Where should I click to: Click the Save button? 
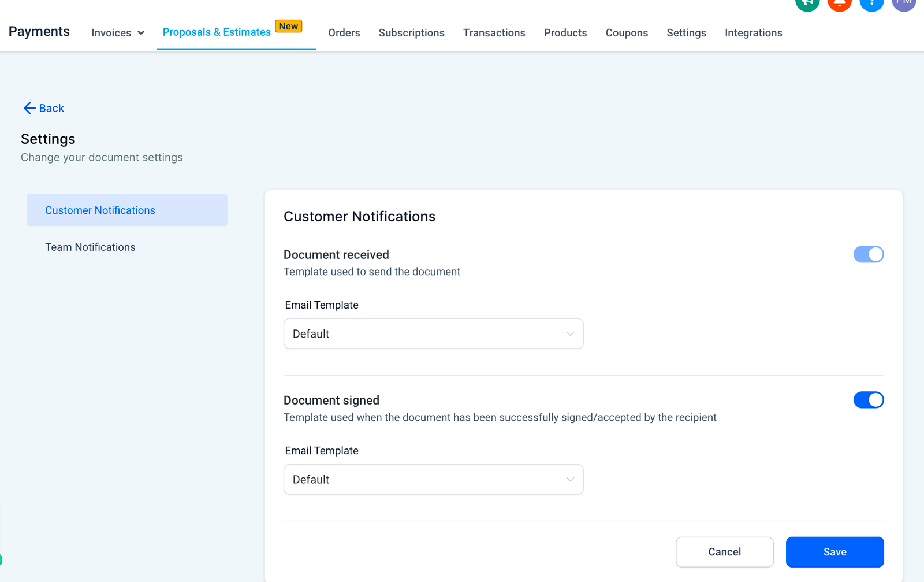click(x=834, y=552)
